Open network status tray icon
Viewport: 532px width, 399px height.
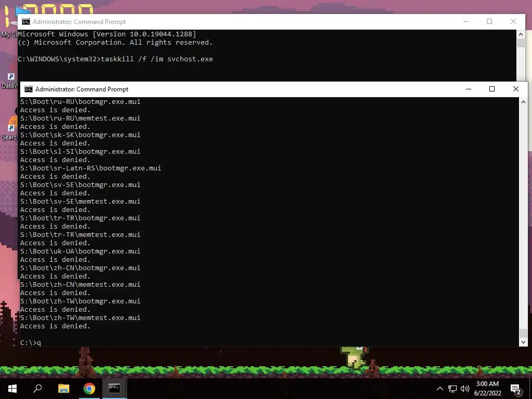(x=453, y=389)
